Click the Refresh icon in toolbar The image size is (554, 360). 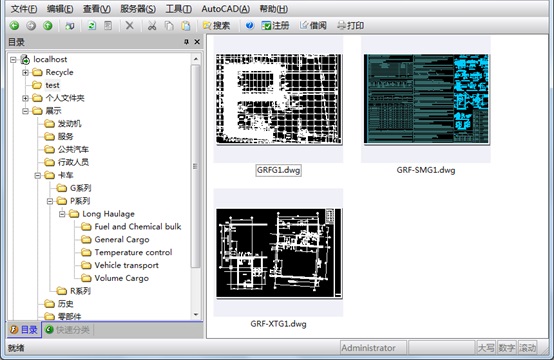click(x=92, y=25)
